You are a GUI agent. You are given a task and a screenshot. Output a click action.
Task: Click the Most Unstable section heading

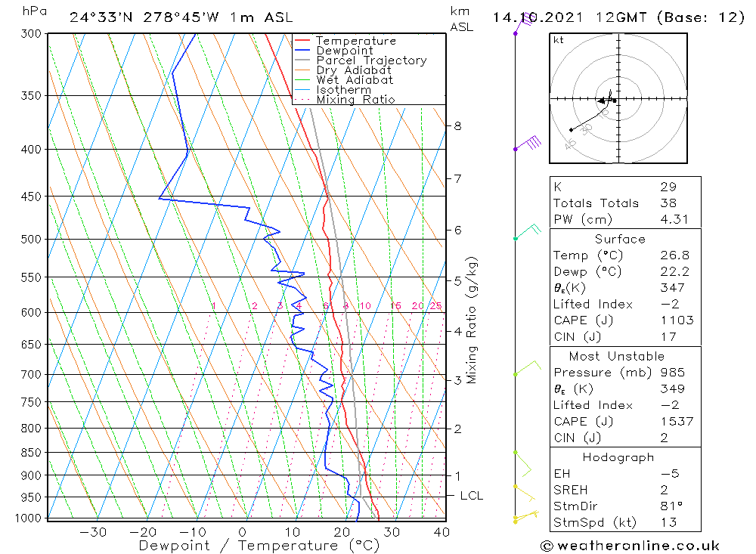coord(617,356)
